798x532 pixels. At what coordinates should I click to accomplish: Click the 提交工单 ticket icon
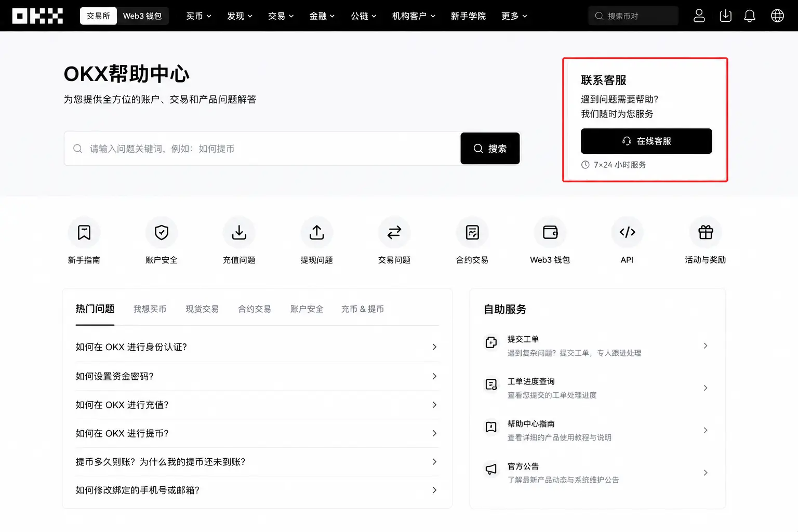click(x=491, y=342)
